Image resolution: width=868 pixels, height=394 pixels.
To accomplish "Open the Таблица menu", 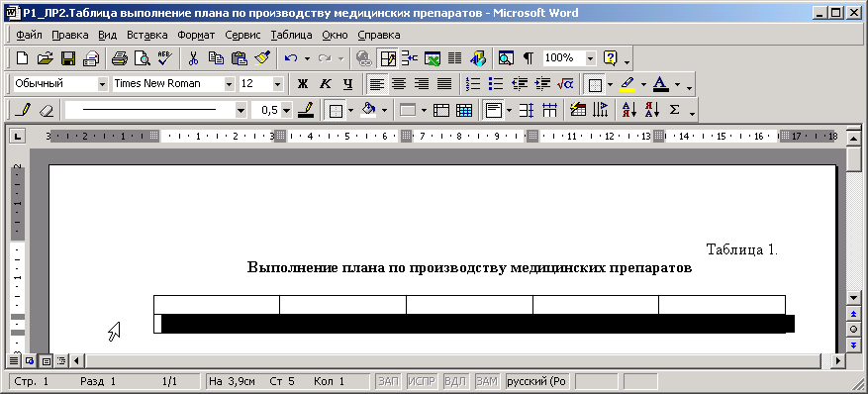I will tap(292, 35).
